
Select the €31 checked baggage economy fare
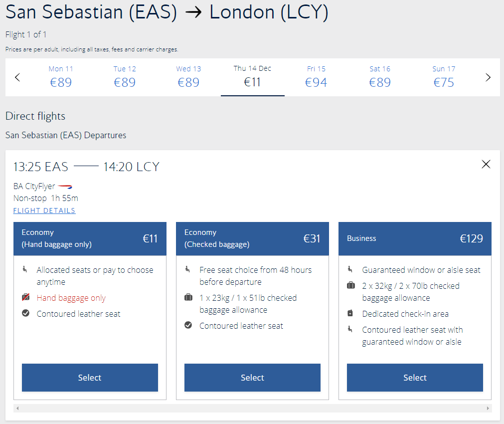click(252, 378)
